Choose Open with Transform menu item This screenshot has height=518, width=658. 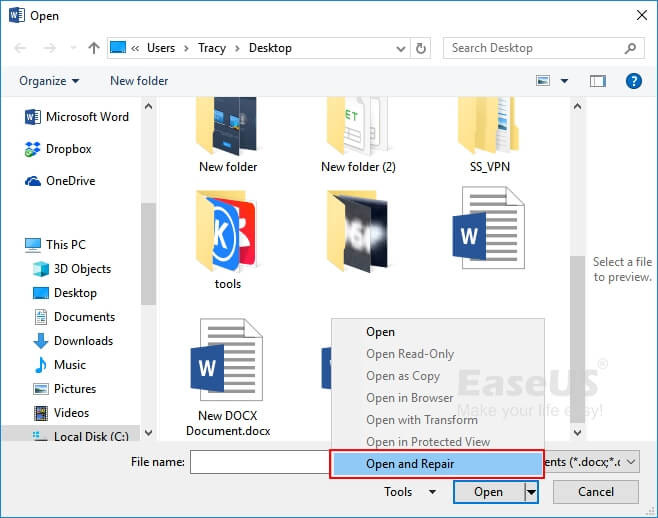click(x=438, y=420)
